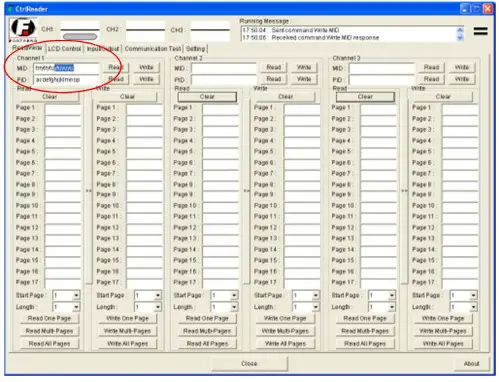Click the Channel 2 MID input field
Viewport: 499px width, 382px height.
coord(224,68)
